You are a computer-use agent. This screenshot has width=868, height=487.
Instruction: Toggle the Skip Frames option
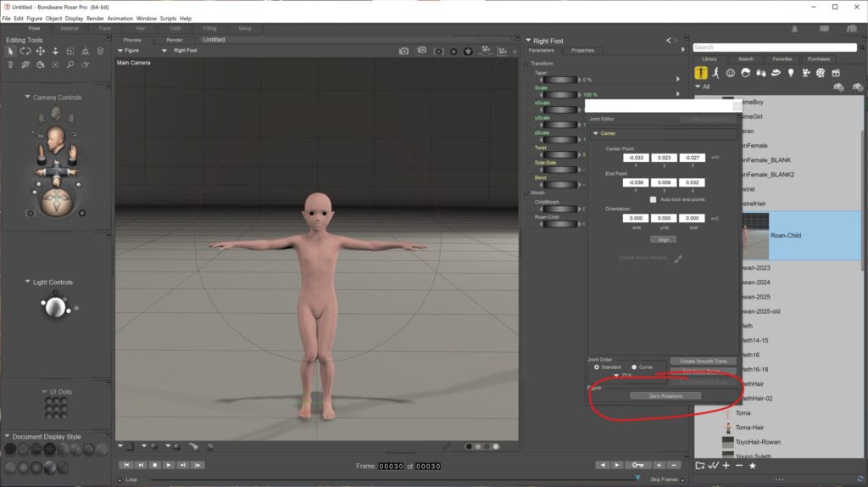click(x=682, y=480)
